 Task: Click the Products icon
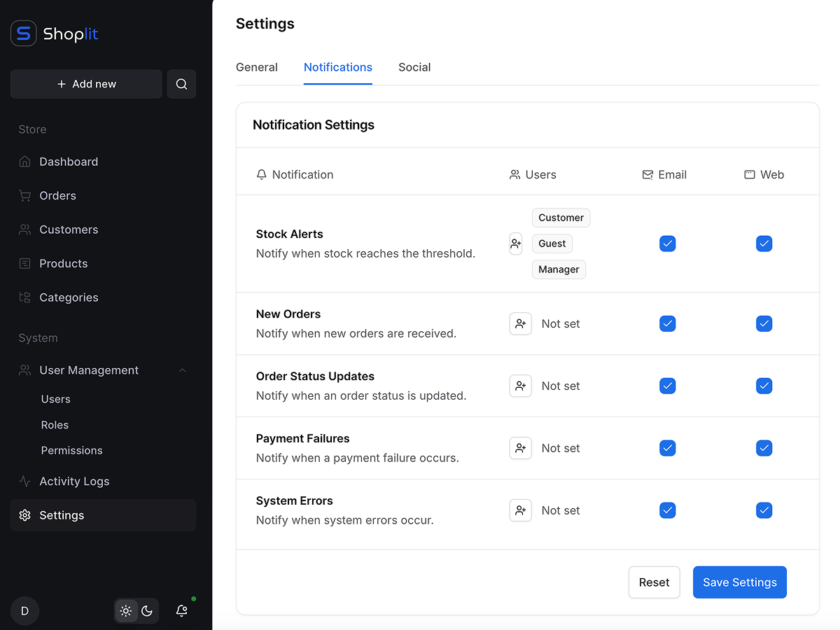click(24, 263)
